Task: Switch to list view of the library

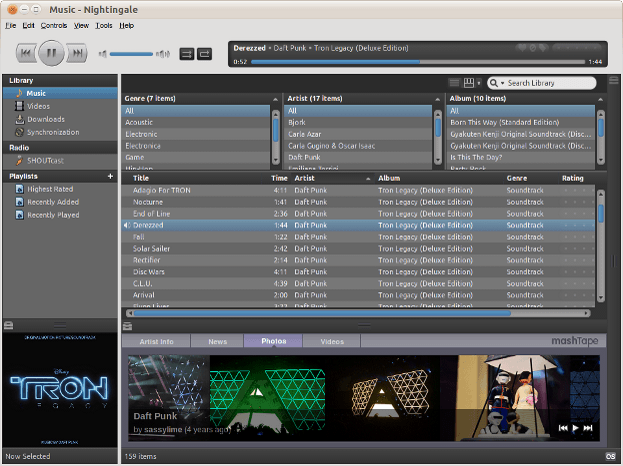Action: pyautogui.click(x=454, y=83)
